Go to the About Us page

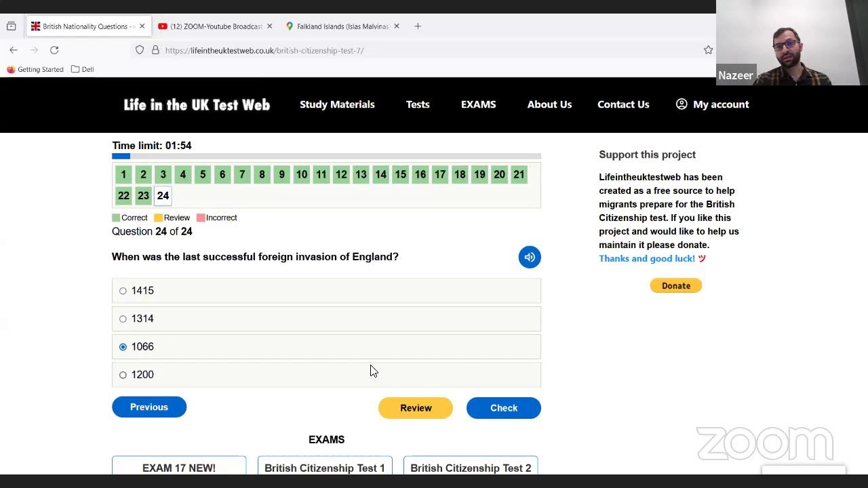point(549,104)
